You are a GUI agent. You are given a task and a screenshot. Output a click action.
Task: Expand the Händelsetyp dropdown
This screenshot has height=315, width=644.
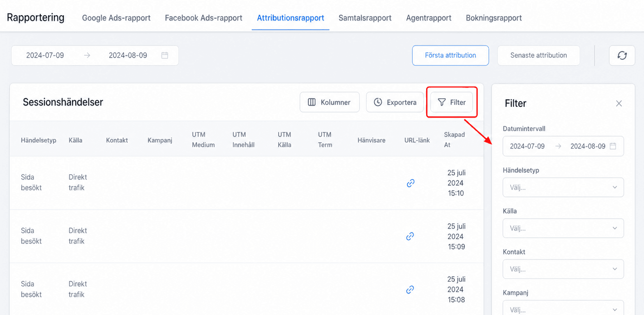[563, 187]
